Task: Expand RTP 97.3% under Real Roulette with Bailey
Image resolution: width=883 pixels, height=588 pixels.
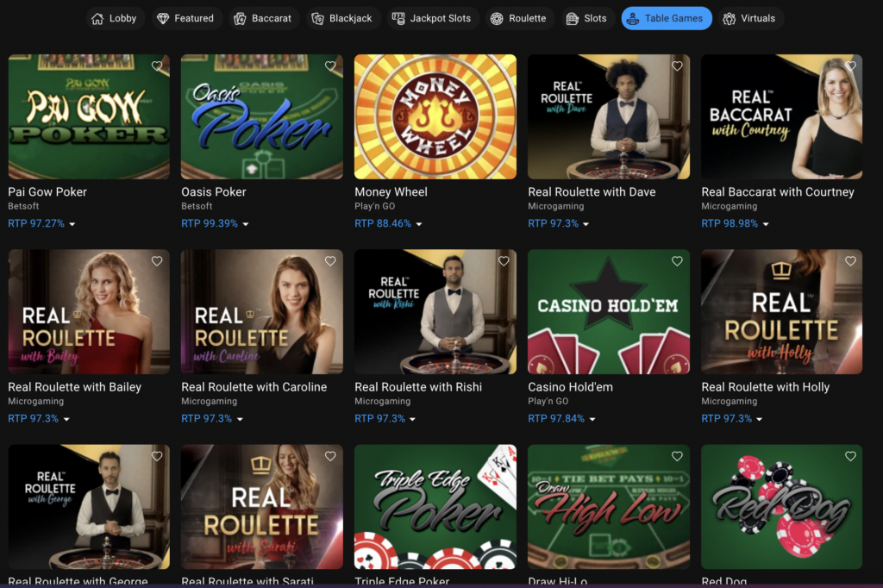Action: click(39, 418)
